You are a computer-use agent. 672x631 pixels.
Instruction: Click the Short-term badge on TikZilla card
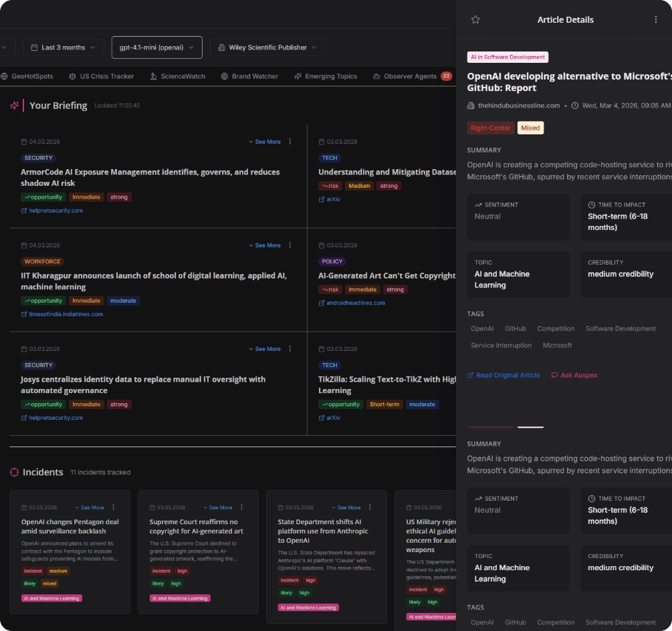[384, 405]
